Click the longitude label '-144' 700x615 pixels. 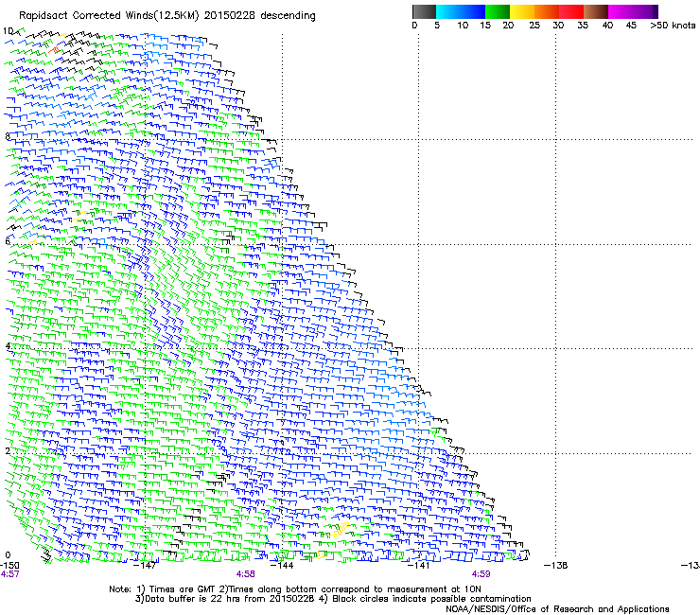click(283, 566)
